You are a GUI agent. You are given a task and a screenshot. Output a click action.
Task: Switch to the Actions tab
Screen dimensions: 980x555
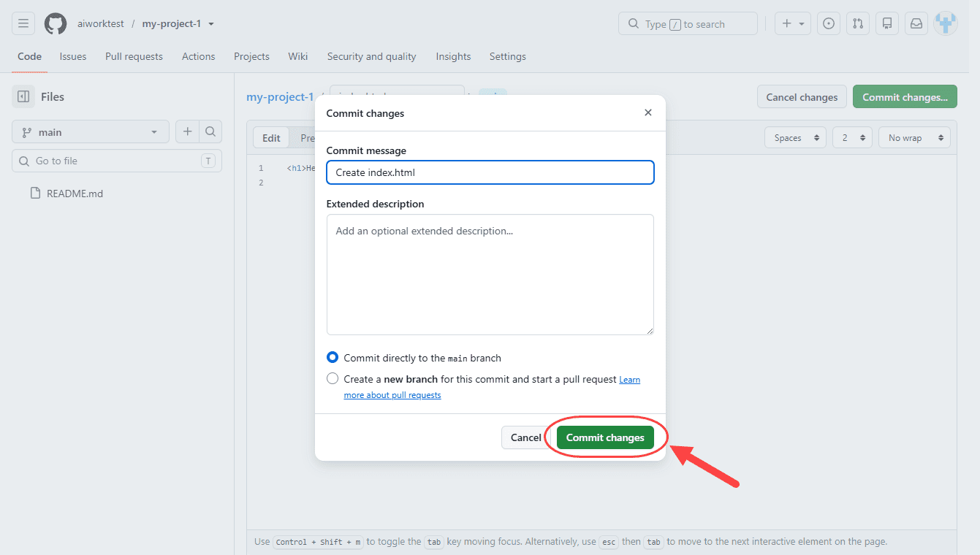(199, 56)
